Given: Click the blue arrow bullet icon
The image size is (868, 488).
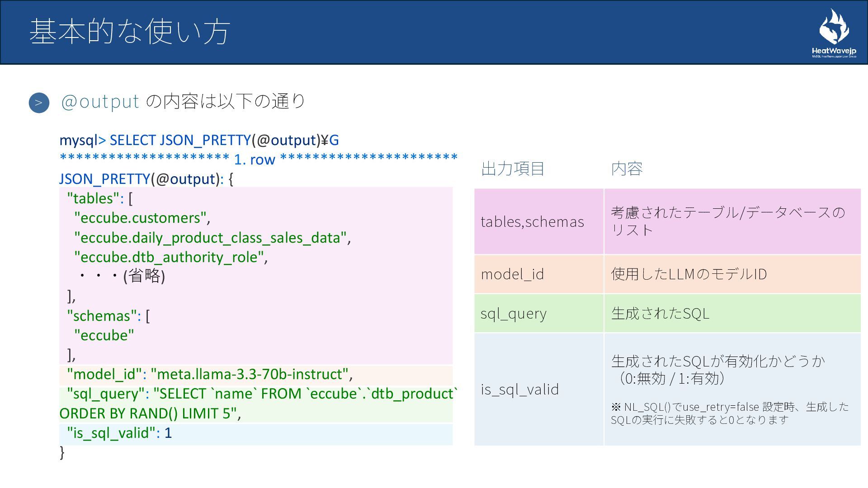Looking at the screenshot, I should tap(39, 103).
